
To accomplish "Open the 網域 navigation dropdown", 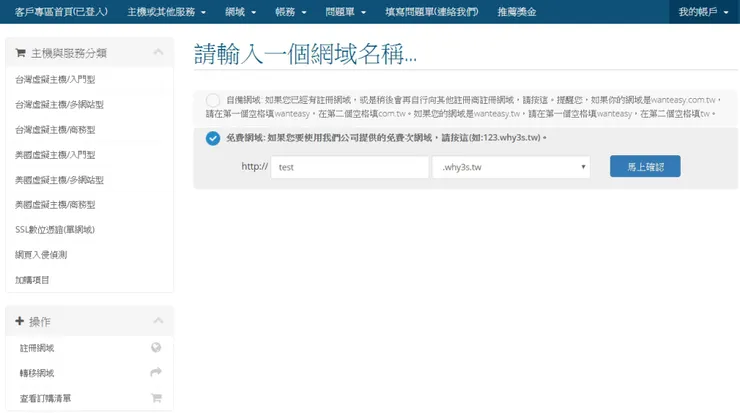I will [240, 12].
